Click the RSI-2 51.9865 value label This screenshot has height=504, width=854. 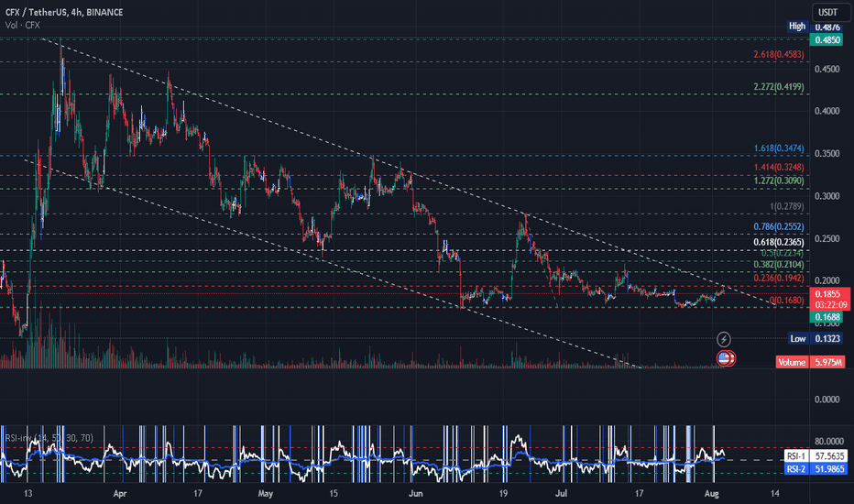pyautogui.click(x=816, y=468)
